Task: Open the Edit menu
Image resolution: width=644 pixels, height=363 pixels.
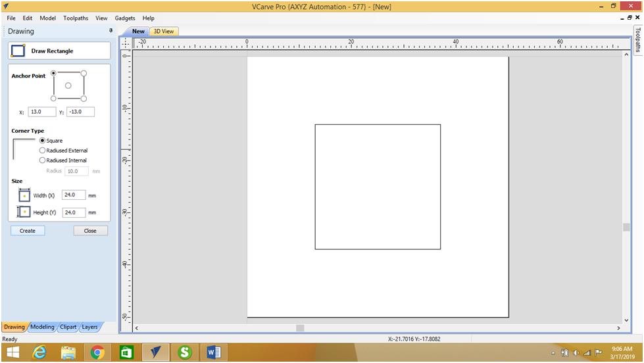Action: coord(28,18)
